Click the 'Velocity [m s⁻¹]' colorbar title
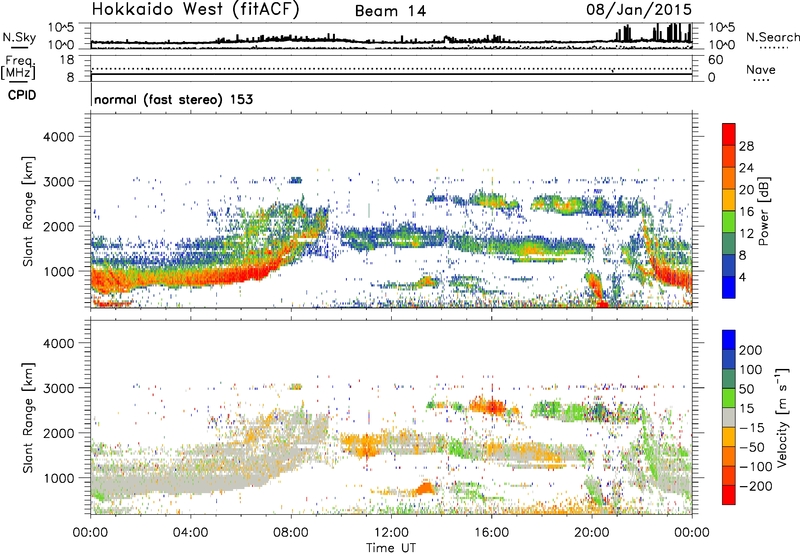Viewport: 800px width, 554px height. [x=783, y=417]
